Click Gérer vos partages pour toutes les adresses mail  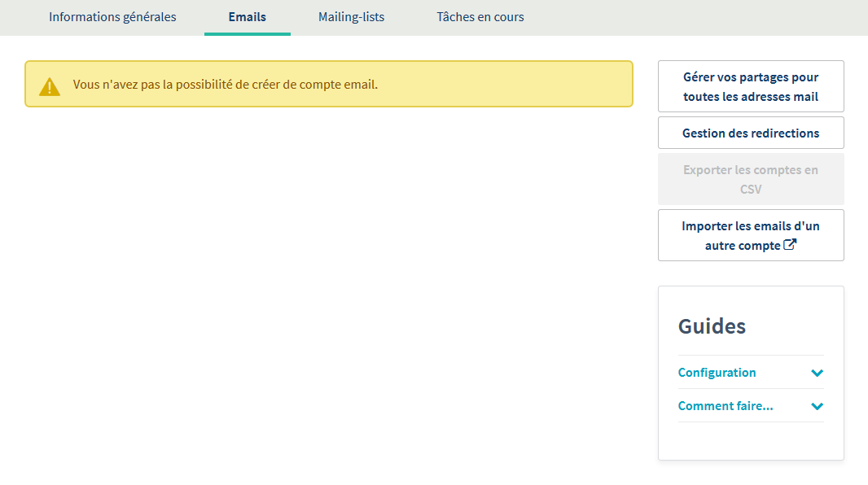point(750,86)
